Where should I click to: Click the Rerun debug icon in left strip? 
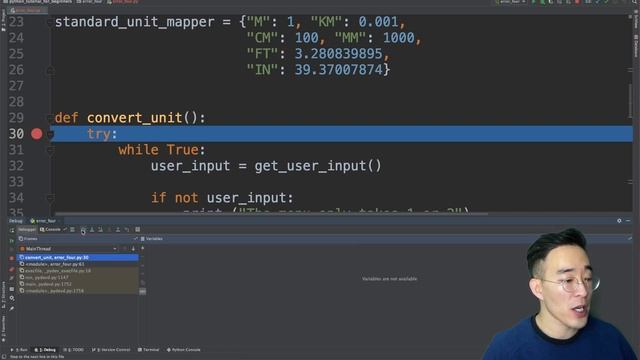12,231
